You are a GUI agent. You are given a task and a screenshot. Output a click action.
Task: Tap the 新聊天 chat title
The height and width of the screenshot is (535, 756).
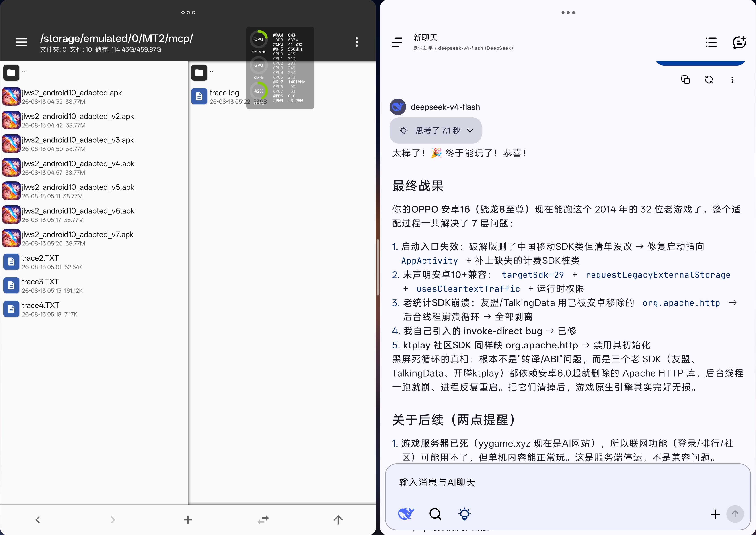tap(425, 37)
